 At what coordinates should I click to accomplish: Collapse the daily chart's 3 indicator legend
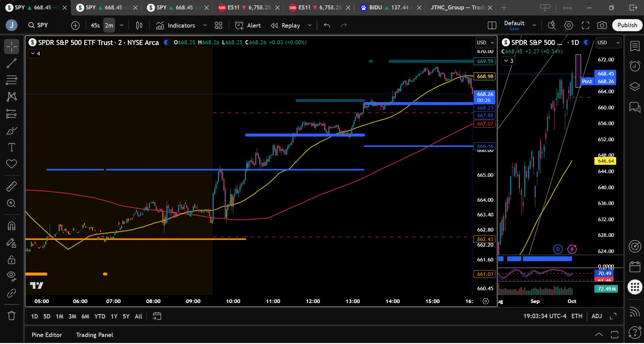tap(508, 61)
